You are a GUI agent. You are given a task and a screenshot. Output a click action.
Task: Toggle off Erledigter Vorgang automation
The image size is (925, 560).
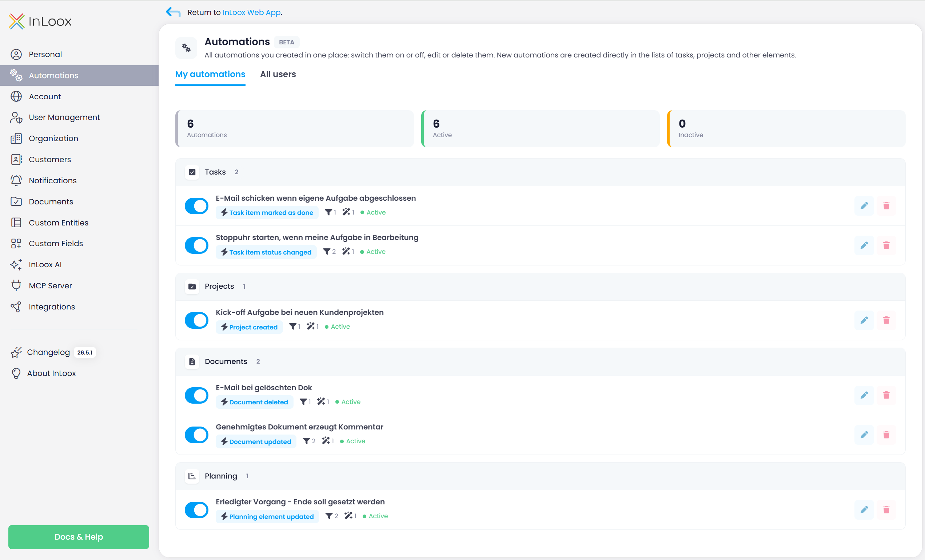tap(196, 510)
